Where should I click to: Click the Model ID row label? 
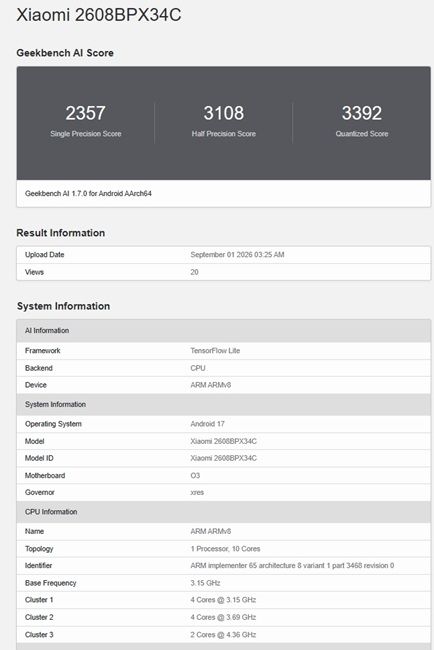[39, 458]
